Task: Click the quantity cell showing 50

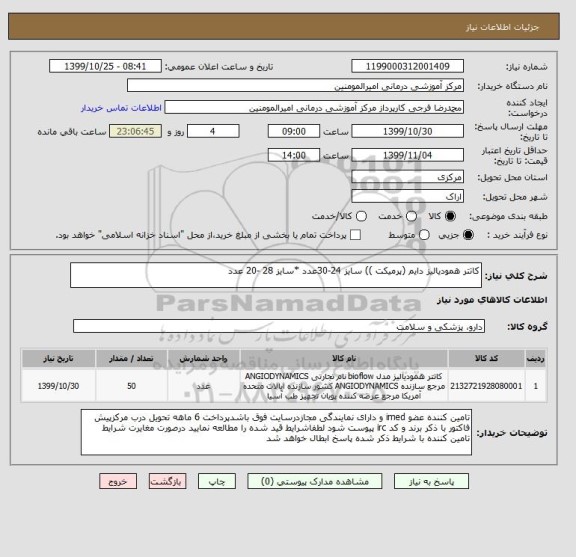Action: pos(132,386)
